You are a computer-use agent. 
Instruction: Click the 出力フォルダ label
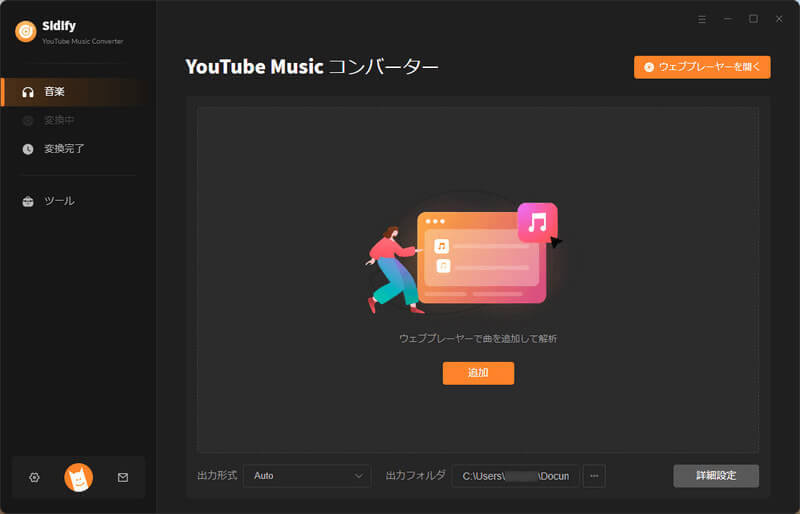point(415,476)
